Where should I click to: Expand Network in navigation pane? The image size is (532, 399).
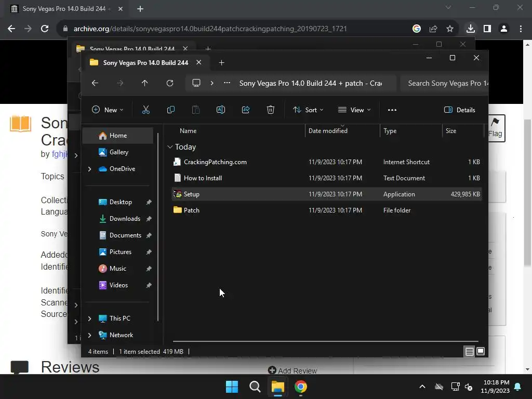[x=89, y=335]
